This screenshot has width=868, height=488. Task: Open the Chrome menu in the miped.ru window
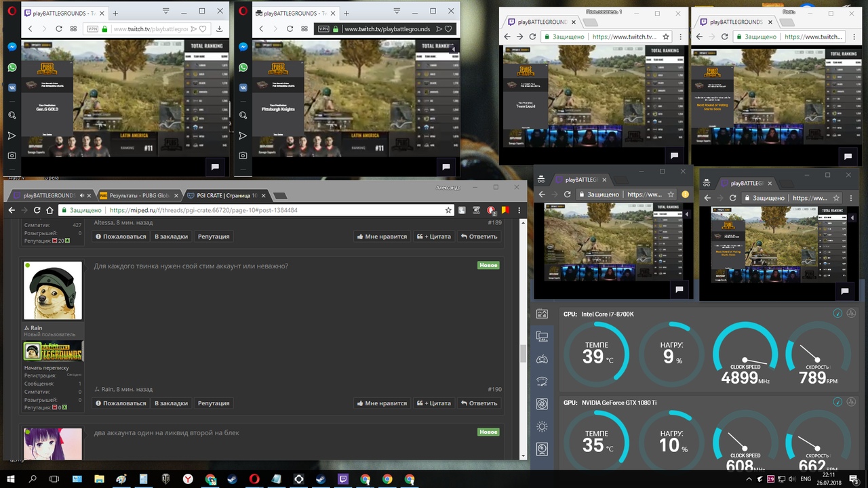point(519,210)
